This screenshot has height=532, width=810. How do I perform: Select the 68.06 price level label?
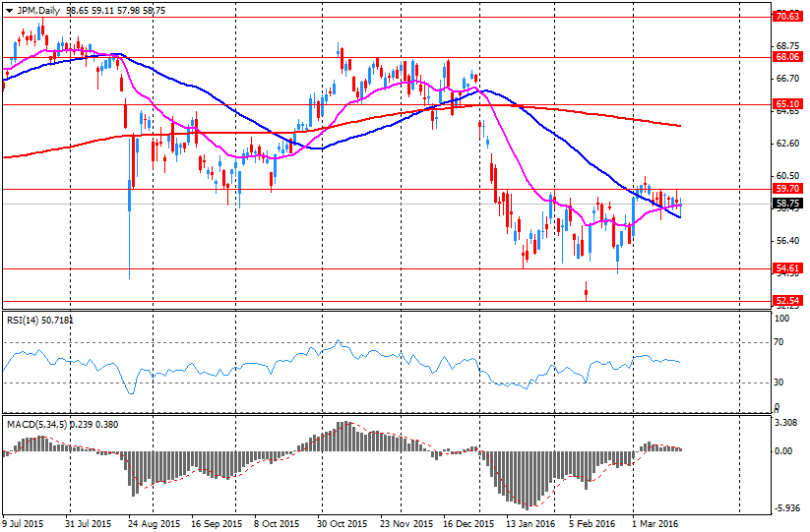tap(787, 57)
